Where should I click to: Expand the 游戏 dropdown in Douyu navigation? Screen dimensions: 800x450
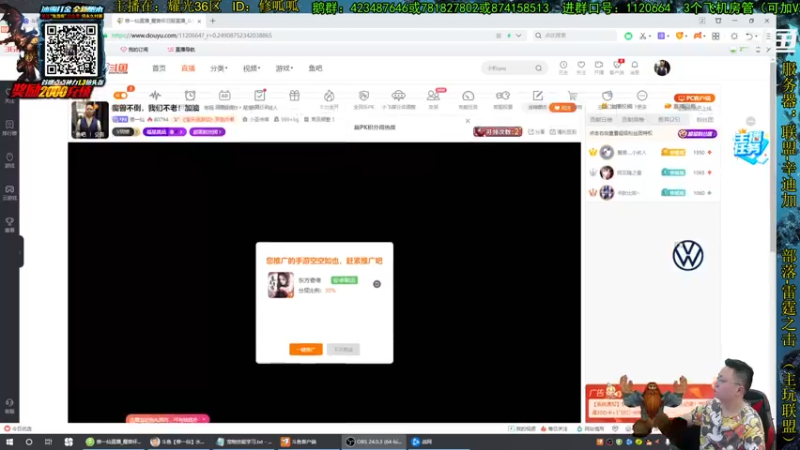coord(284,68)
